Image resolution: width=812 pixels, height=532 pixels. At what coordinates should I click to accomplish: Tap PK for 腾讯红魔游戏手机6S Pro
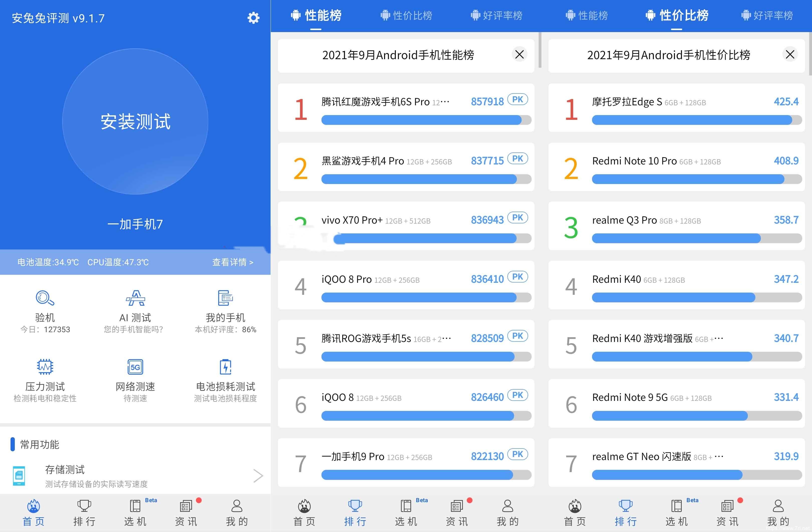point(518,99)
